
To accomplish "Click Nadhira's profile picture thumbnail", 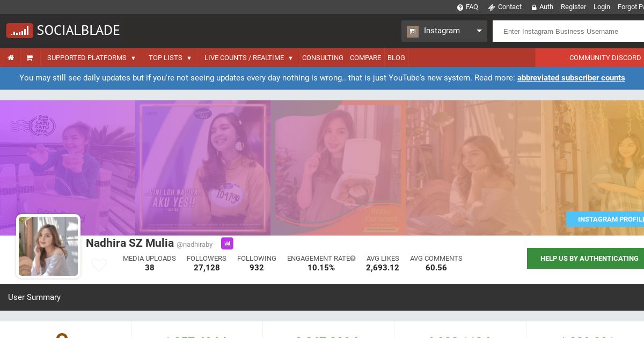I will click(x=48, y=246).
